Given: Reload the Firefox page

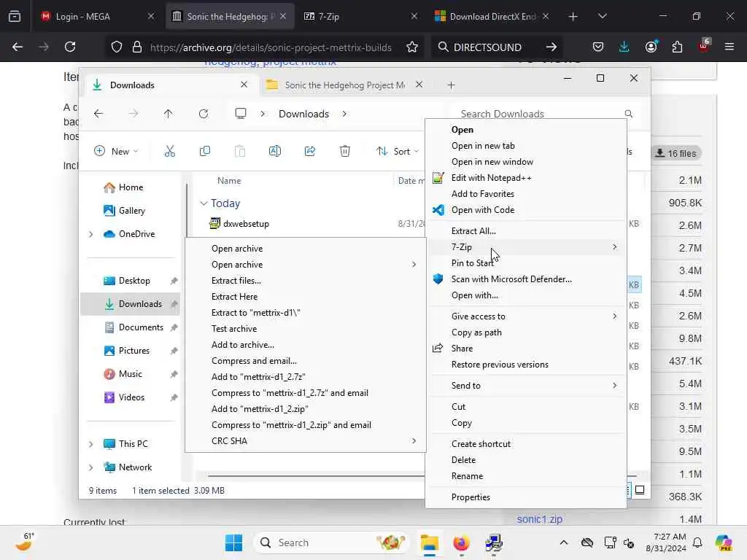Looking at the screenshot, I should point(70,47).
